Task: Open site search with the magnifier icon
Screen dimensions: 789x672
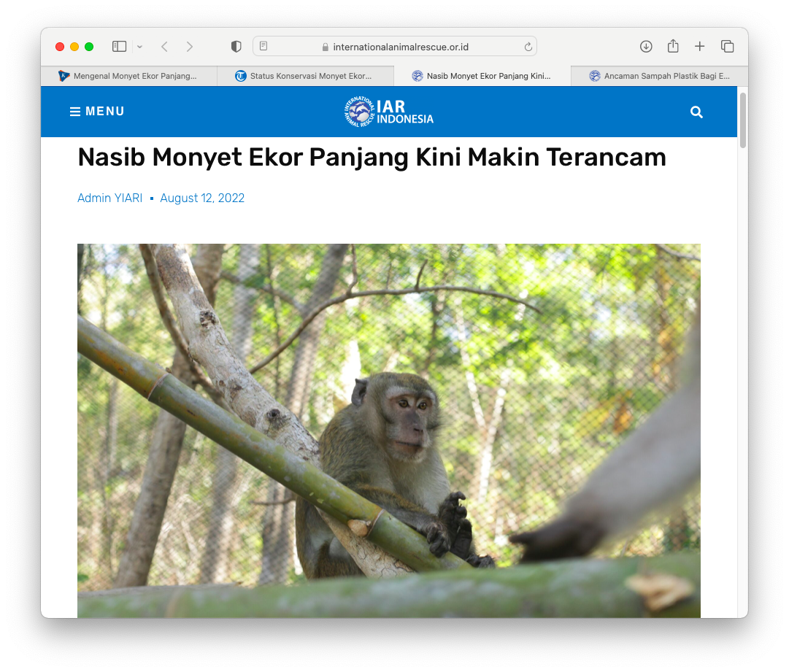Action: (x=696, y=112)
